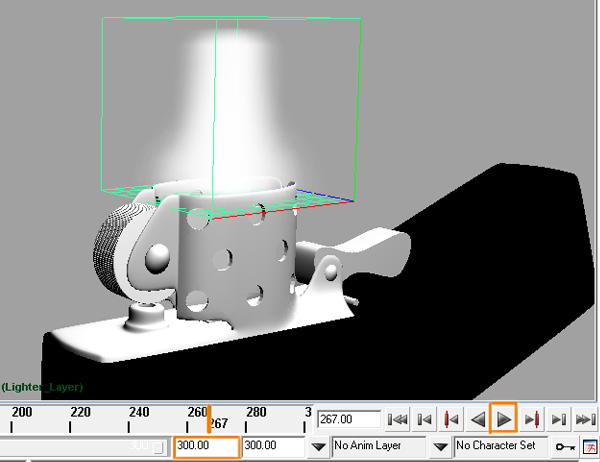Click the range slider end handle
Viewport: 600px width, 462px height.
(158, 447)
